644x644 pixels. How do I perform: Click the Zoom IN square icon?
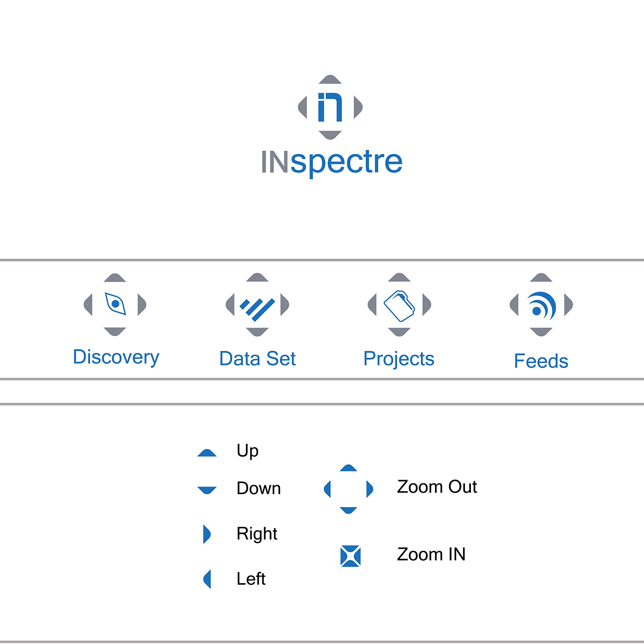[x=350, y=556]
